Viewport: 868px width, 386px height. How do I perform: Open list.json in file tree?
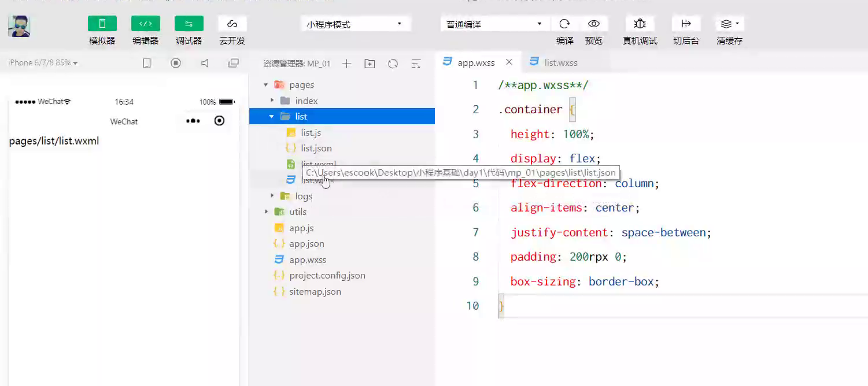click(x=342, y=148)
